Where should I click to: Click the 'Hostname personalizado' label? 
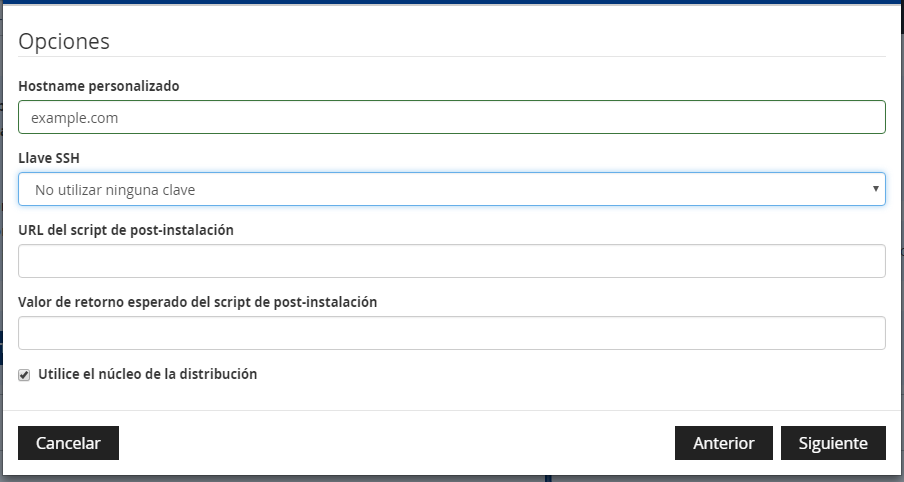point(99,86)
